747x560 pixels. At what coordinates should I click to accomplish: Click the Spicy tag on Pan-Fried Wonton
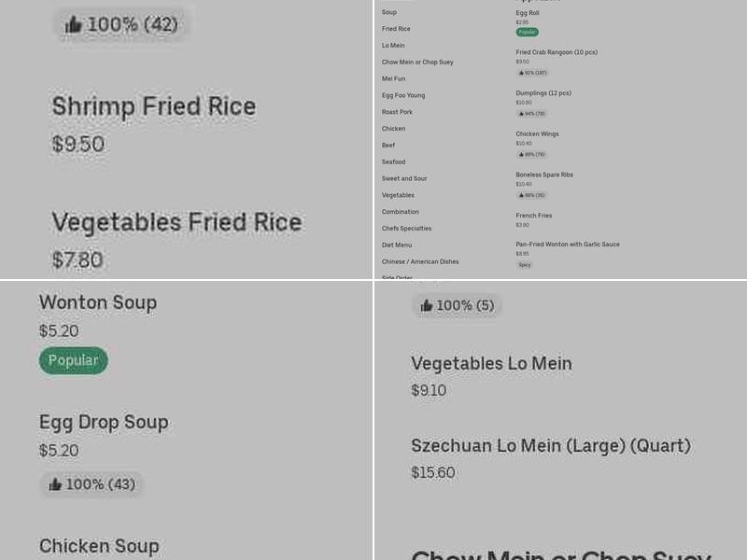525,264
